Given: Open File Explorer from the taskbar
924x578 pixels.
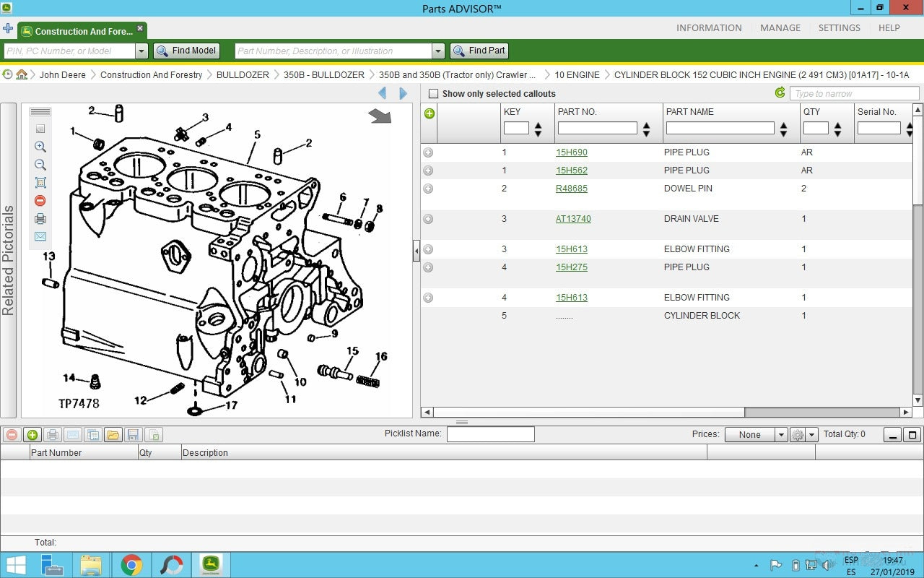Looking at the screenshot, I should point(91,564).
